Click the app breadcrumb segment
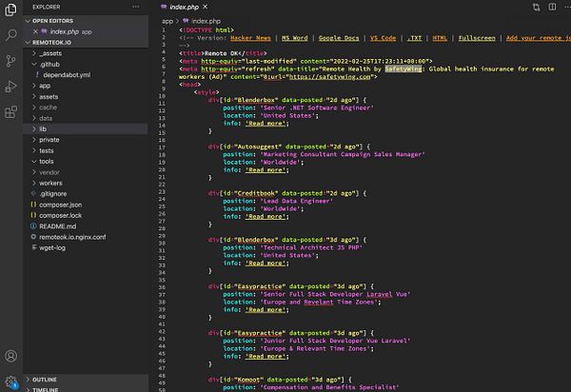Screen dimensions: 571x392 pos(167,20)
